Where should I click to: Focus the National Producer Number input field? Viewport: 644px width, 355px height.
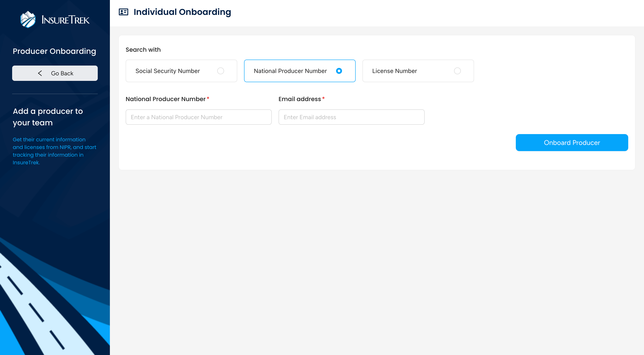coord(198,117)
